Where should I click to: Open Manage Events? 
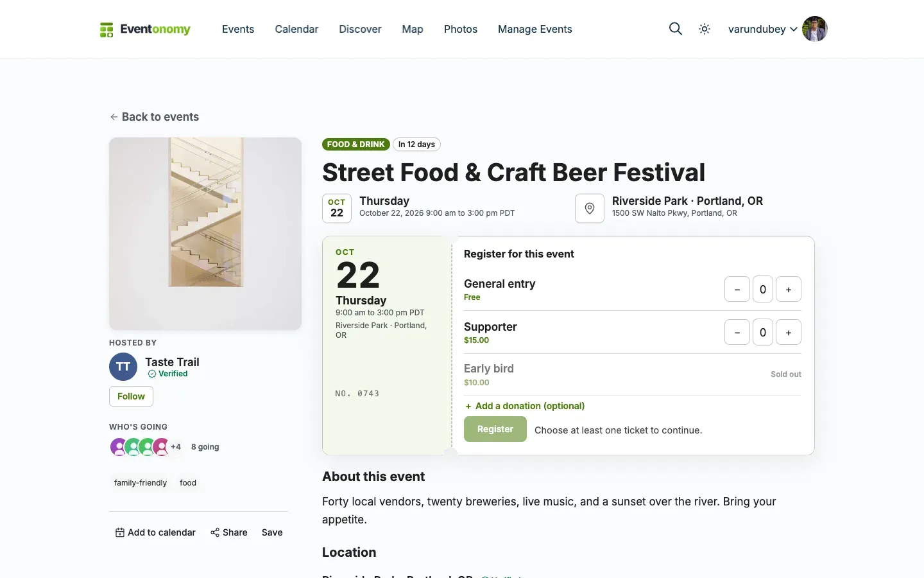535,29
